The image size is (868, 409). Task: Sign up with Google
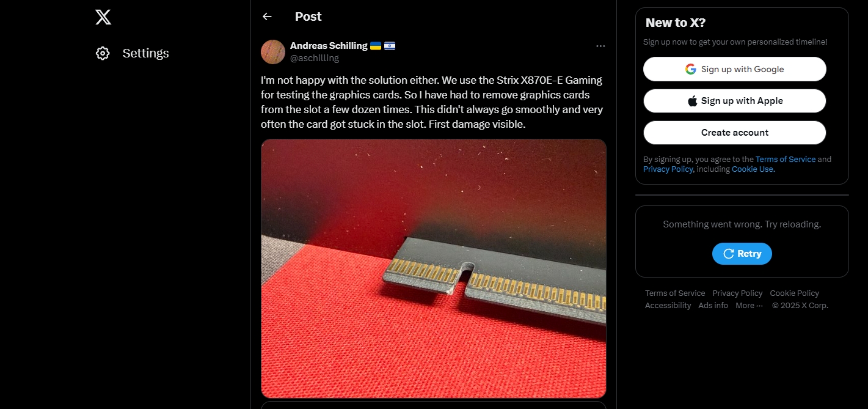(x=735, y=69)
